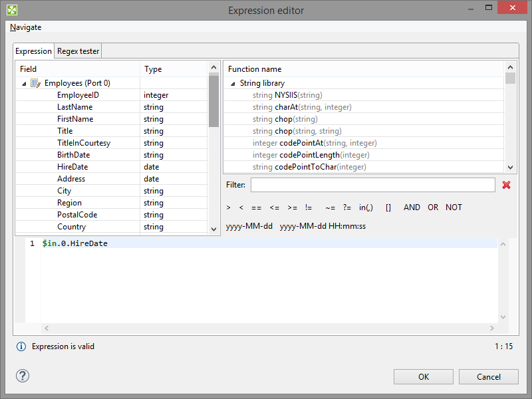This screenshot has height=399, width=532.
Task: Insert the equals (==) operator
Action: click(x=256, y=207)
